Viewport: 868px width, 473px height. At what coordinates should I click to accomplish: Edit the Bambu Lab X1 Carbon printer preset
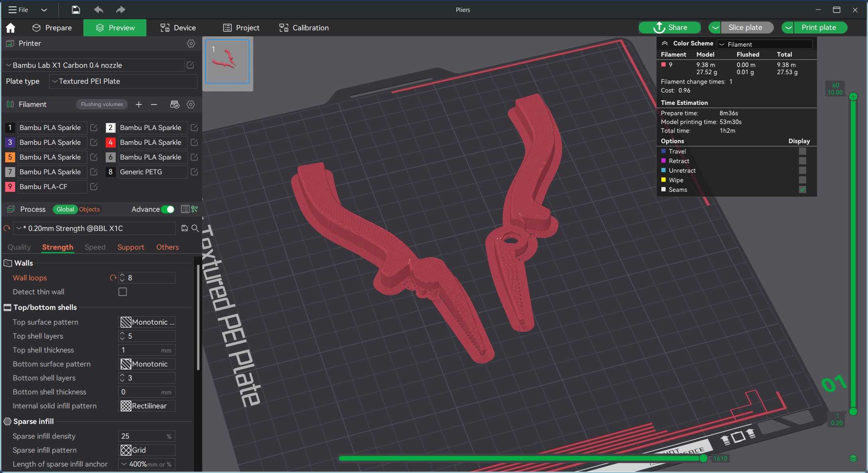click(190, 65)
